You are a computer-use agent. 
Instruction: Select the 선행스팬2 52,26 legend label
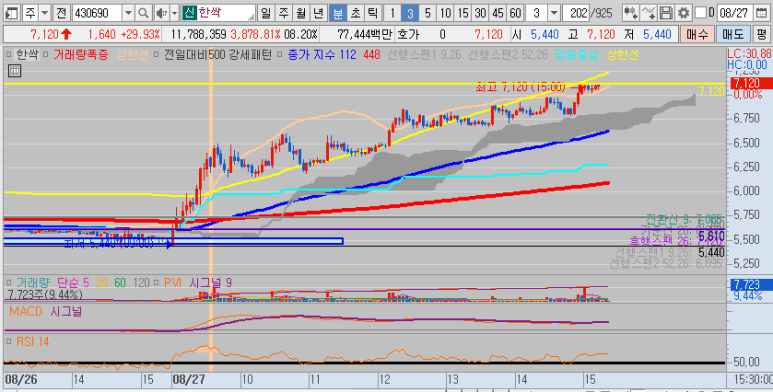(508, 55)
